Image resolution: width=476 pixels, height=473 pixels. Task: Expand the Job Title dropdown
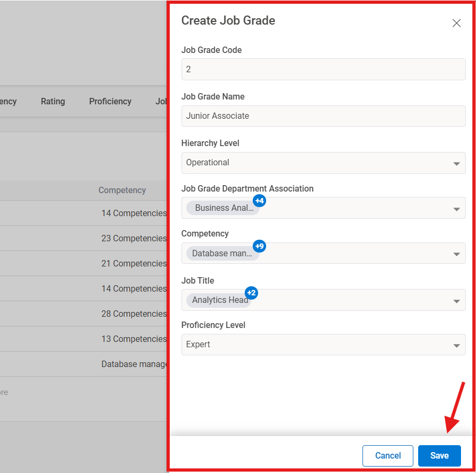pyautogui.click(x=456, y=300)
